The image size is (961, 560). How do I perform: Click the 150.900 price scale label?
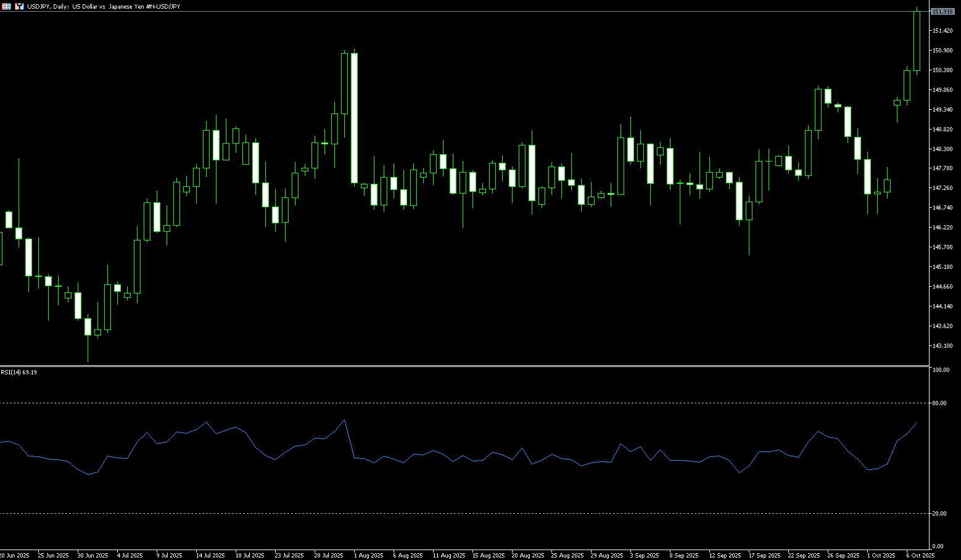point(942,51)
